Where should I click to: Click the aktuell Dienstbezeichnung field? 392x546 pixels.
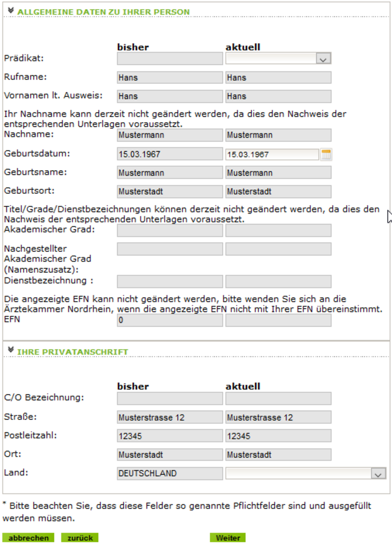(x=278, y=281)
